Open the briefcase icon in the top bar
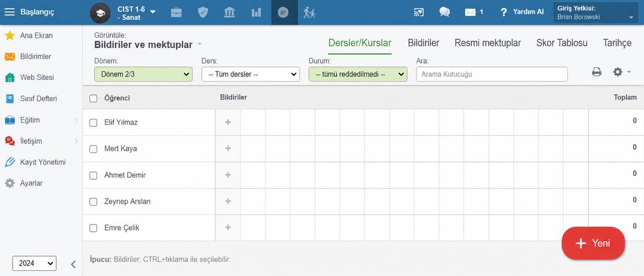Viewport: 644px width, 276px height. click(x=176, y=12)
